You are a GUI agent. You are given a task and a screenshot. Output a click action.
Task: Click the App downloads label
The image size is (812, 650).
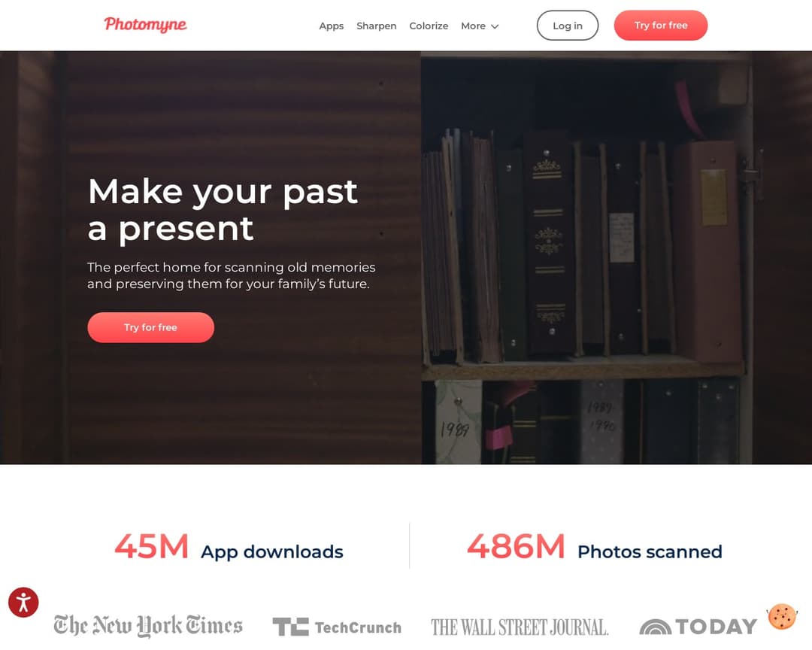pos(272,552)
